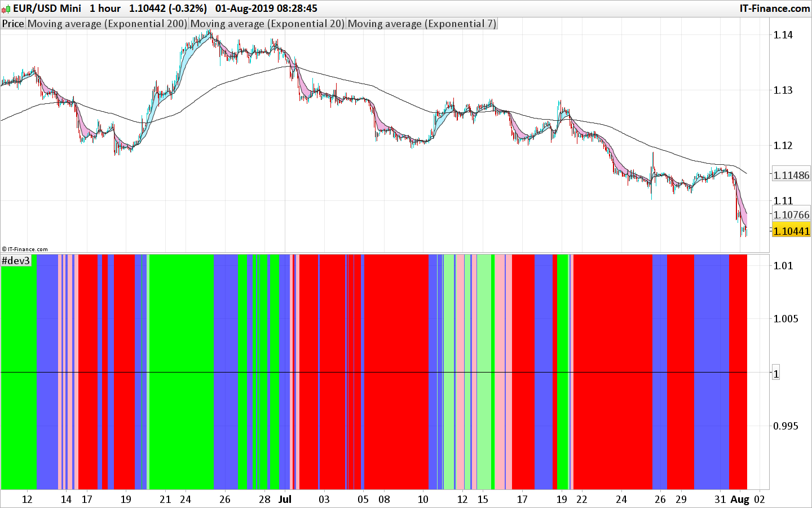Click the '05' date label on time axis
Image resolution: width=812 pixels, height=508 pixels.
pos(364,499)
